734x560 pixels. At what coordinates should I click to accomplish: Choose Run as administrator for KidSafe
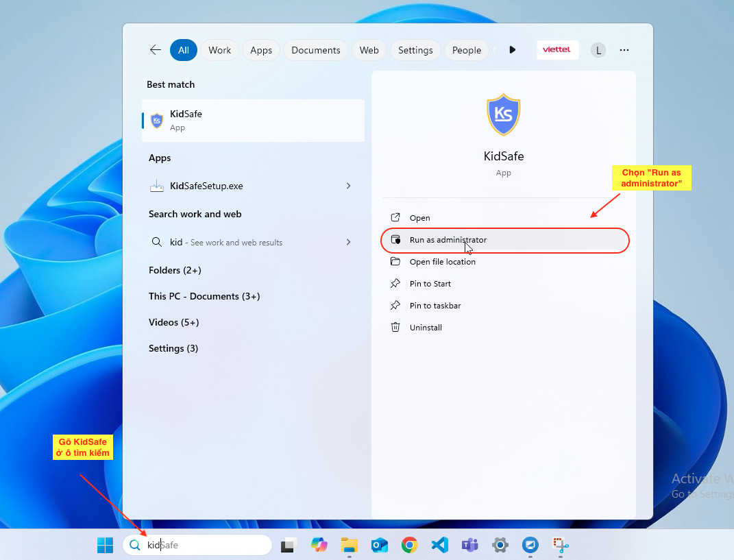448,240
